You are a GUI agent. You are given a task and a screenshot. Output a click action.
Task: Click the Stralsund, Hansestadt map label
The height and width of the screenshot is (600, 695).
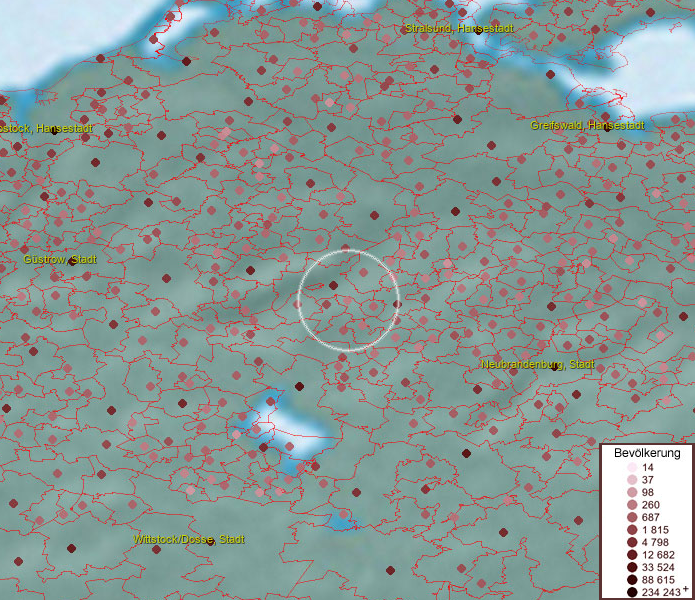pyautogui.click(x=459, y=28)
